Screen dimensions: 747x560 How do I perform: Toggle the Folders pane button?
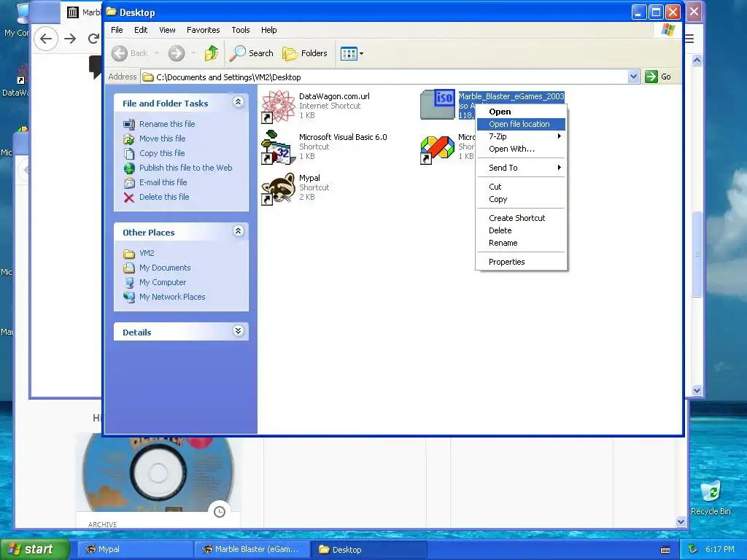click(304, 53)
